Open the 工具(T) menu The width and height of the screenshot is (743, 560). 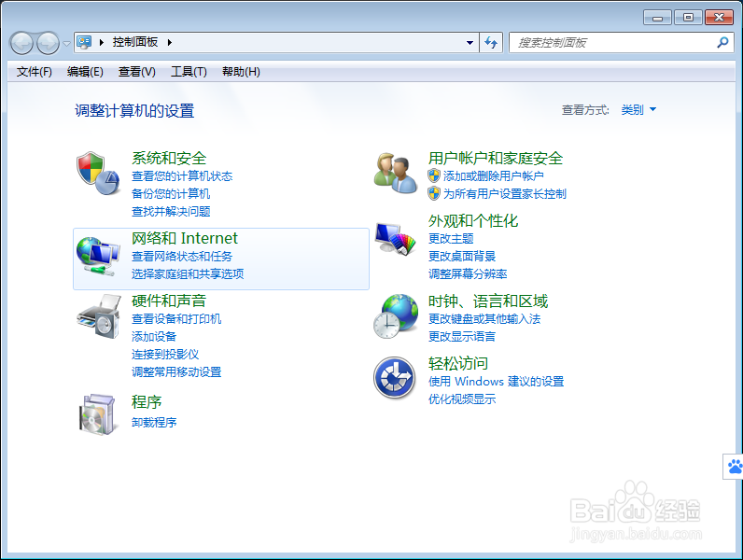189,72
